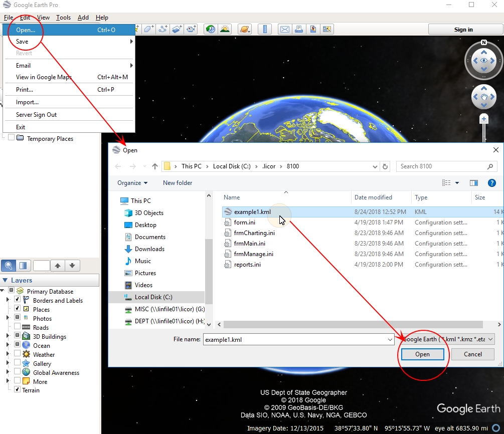Click the Open button in the dialog
The width and height of the screenshot is (504, 434).
click(422, 354)
